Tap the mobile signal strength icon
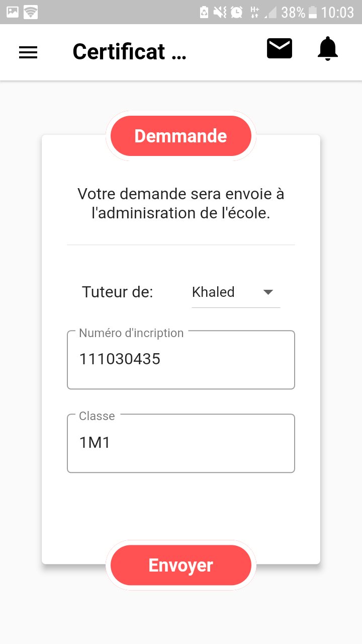 [270, 12]
